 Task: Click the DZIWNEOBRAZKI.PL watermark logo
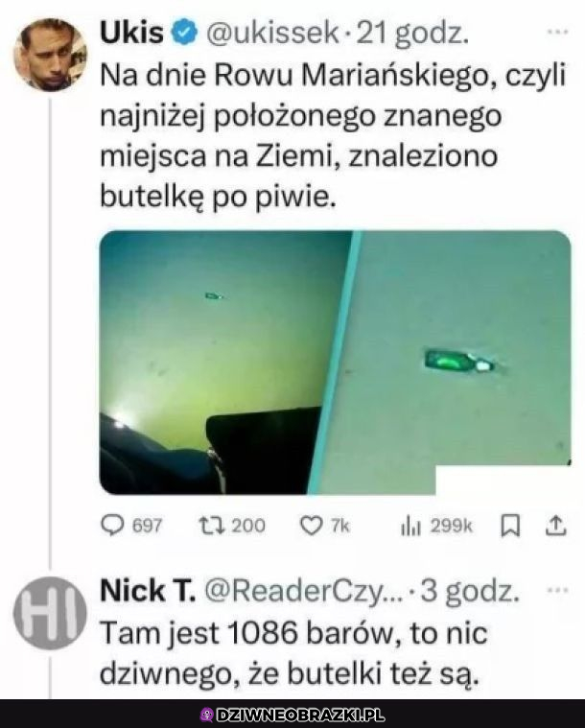(292, 715)
